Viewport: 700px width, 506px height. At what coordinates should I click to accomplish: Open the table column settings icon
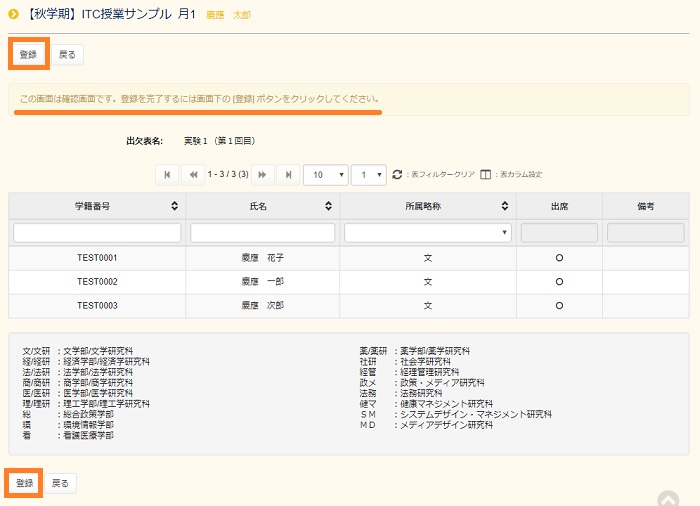(x=485, y=174)
